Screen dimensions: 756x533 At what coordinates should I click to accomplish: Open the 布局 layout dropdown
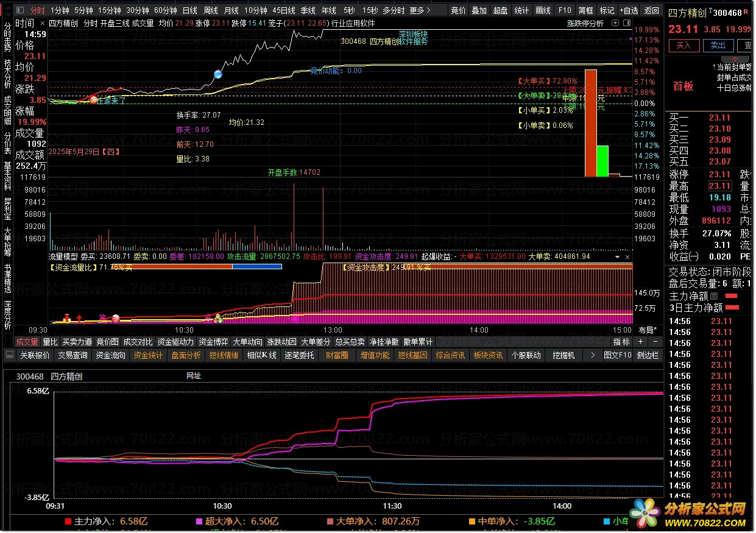(648, 330)
